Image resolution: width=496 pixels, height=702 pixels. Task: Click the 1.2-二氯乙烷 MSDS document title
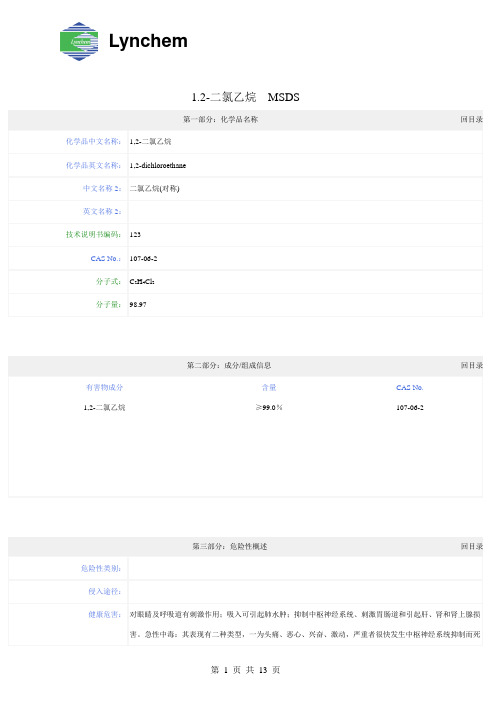pos(245,97)
